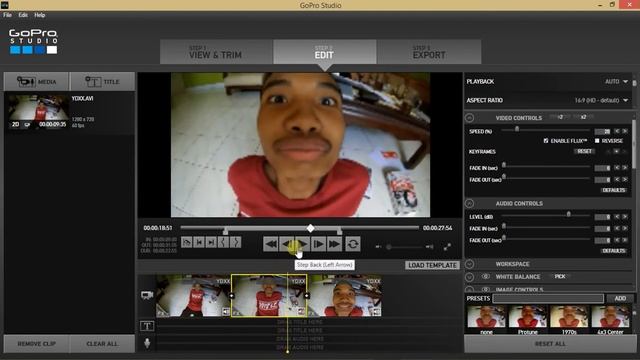Screen dimensions: 640x360
Task: Increase video Fade Out with right arrow
Action: pos(625,180)
